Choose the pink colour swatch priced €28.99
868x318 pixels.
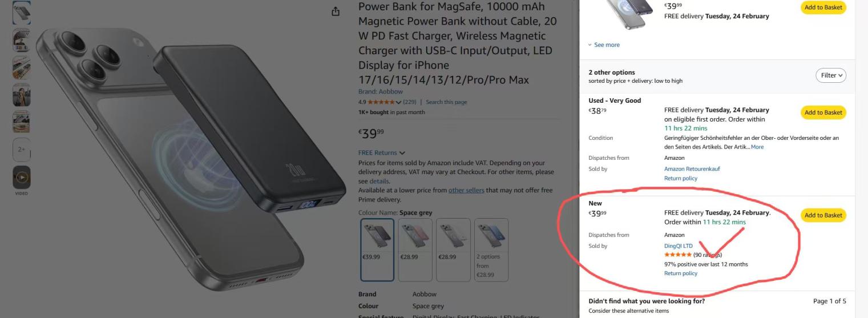click(415, 249)
